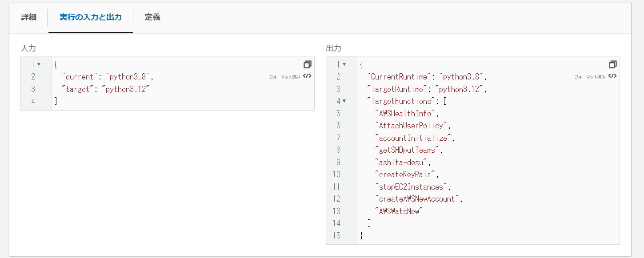Image resolution: width=644 pixels, height=258 pixels.
Task: Click the "python3.12" target value in input
Action: click(126, 89)
